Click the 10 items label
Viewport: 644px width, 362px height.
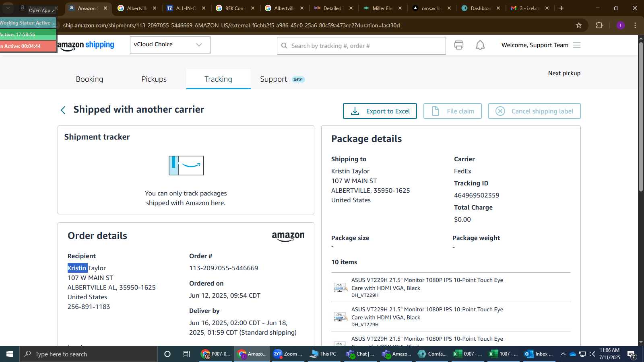tap(344, 262)
